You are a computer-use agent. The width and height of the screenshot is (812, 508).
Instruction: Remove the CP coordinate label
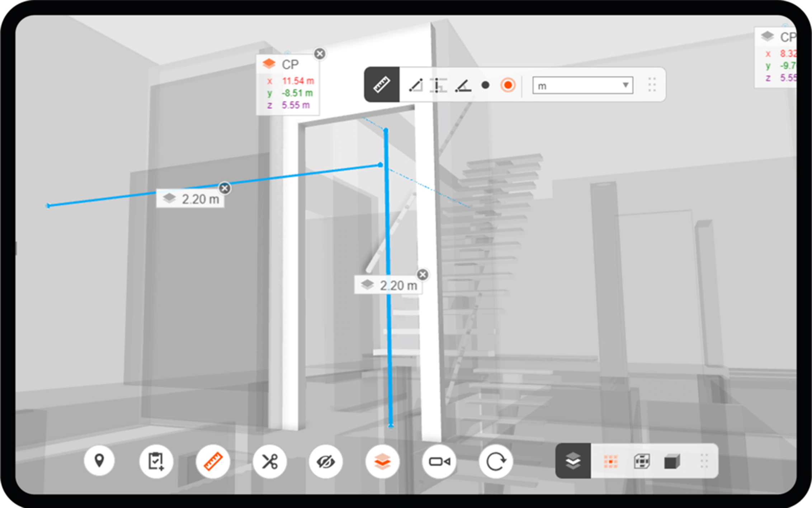[x=320, y=54]
